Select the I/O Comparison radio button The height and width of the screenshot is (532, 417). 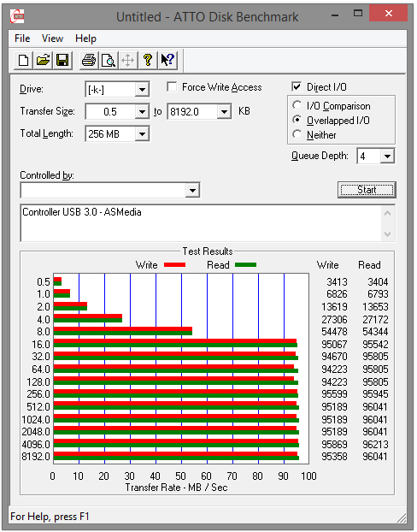pos(297,105)
